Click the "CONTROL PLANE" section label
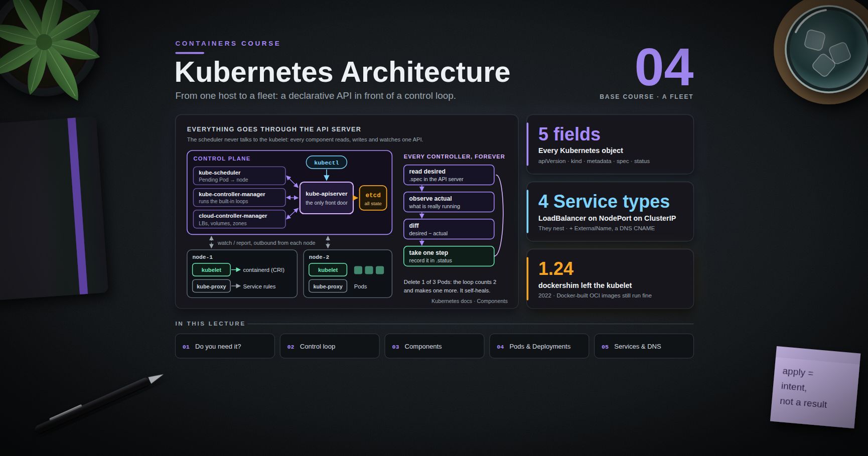Screen dimensions: 868x456 point(222,159)
